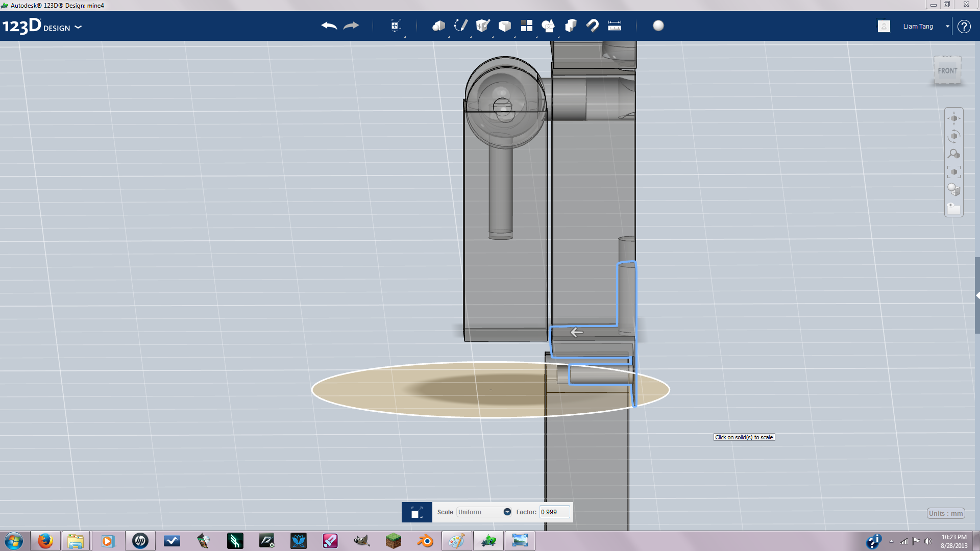Select the Measure ruler tool
The width and height of the screenshot is (980, 551).
tap(615, 26)
